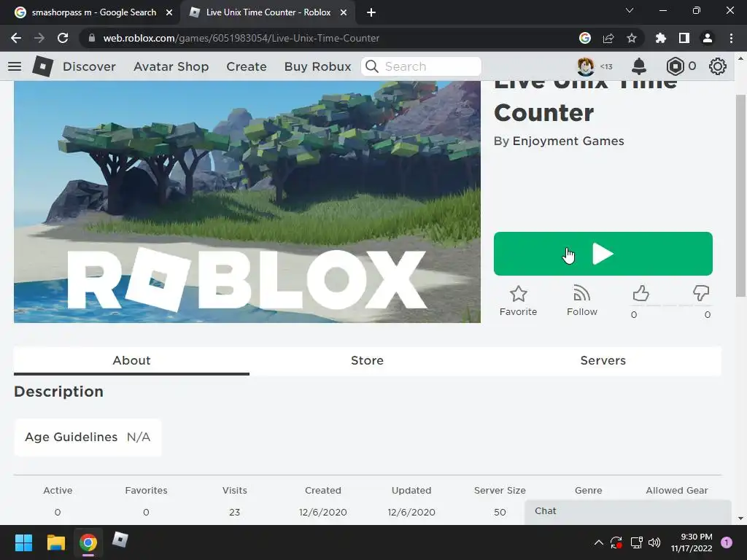Open Avatar Shop

[171, 66]
